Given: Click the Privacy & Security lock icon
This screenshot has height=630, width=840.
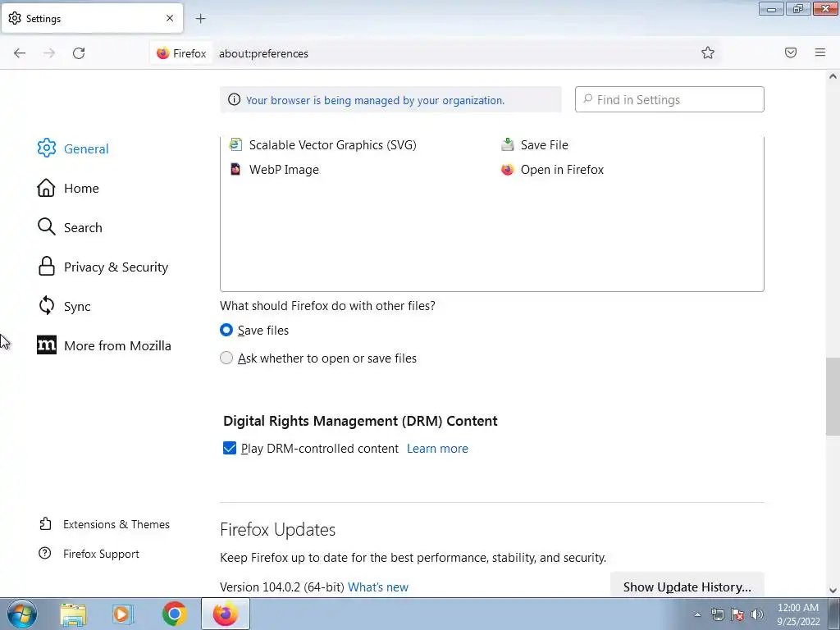Looking at the screenshot, I should pyautogui.click(x=46, y=267).
